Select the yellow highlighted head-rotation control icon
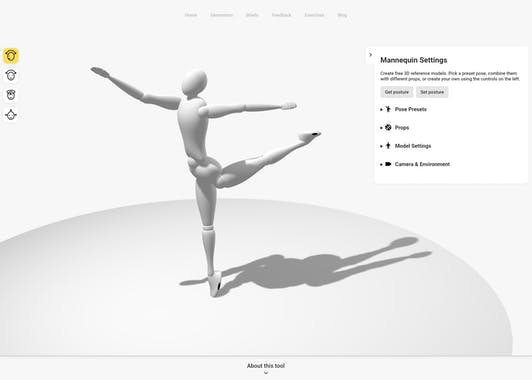 [x=11, y=55]
